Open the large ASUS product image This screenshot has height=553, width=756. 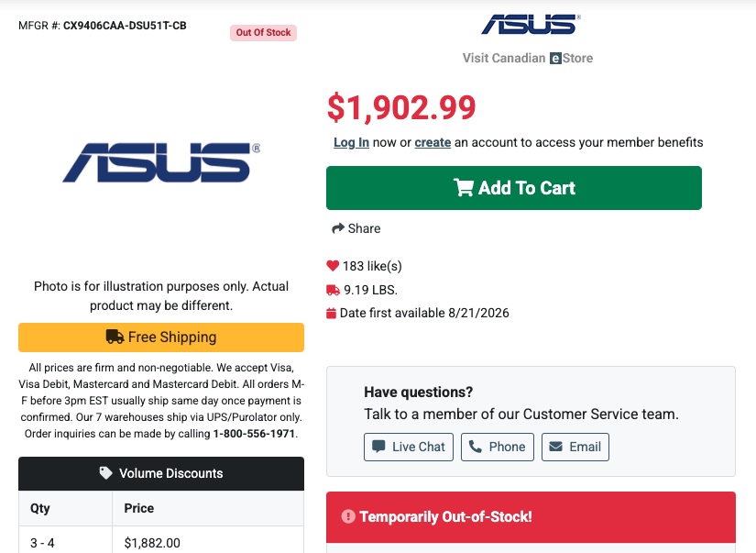[x=161, y=162]
